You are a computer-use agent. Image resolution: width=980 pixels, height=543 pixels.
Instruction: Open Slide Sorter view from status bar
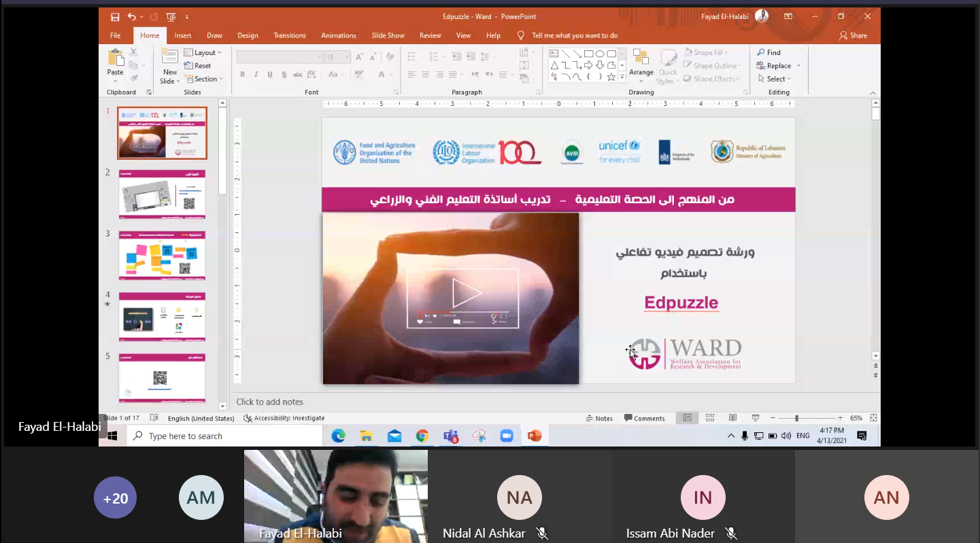pos(710,418)
